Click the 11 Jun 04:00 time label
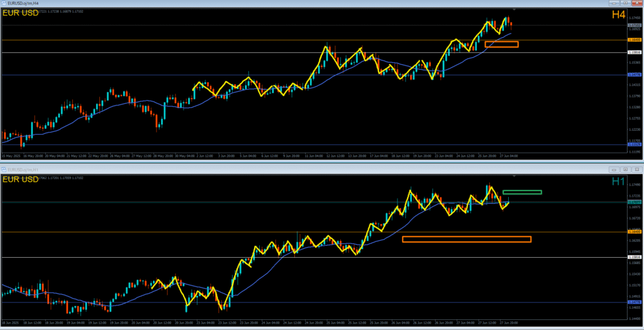 (x=313, y=156)
